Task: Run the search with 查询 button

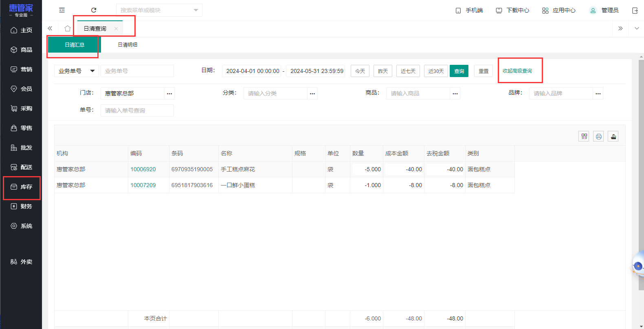Action: pyautogui.click(x=459, y=71)
